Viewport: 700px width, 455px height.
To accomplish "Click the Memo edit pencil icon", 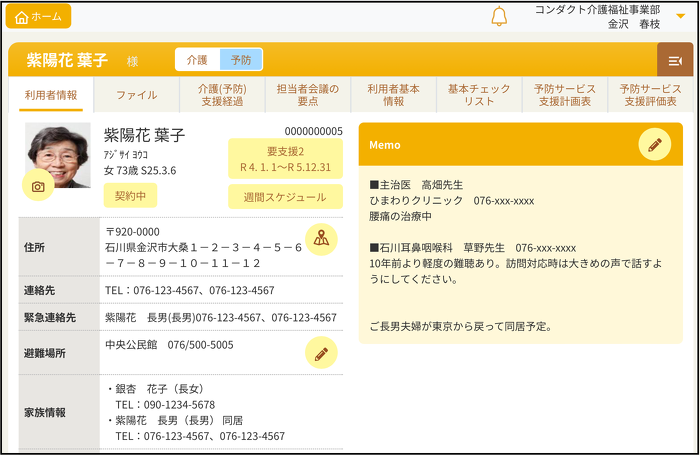I will 654,145.
